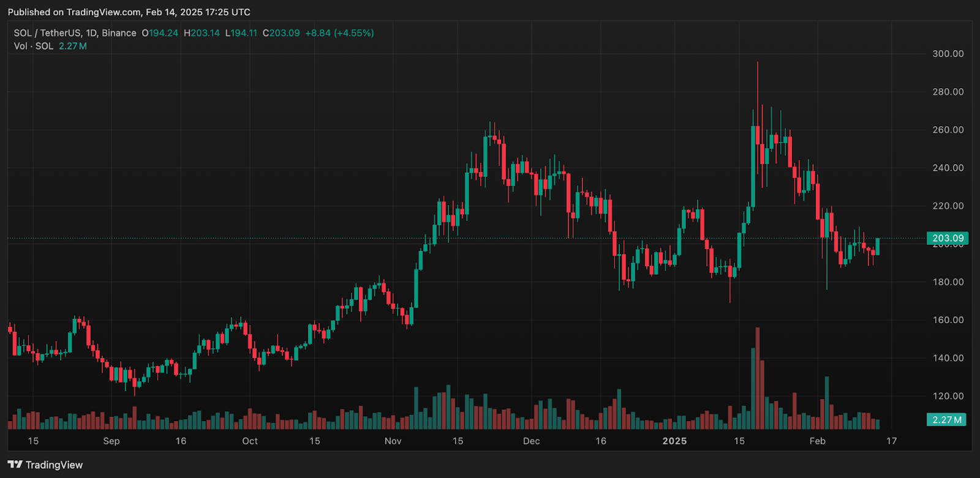
Task: Click the tallest red volume bar
Action: 758,379
